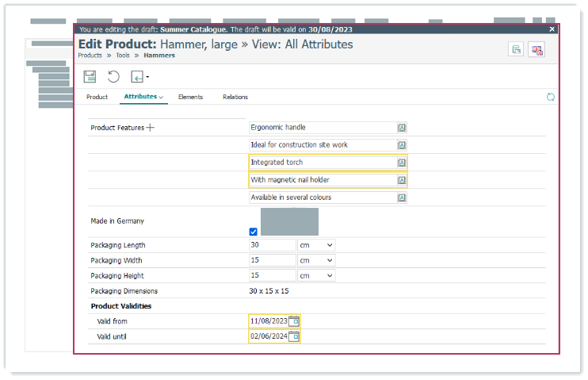
Task: Open the Tools breadcrumb link
Action: click(x=122, y=56)
